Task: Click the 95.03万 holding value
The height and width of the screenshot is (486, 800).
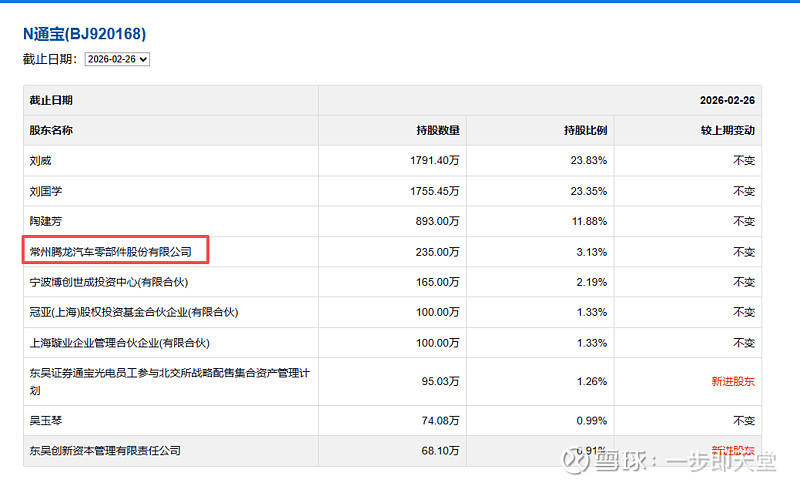Action: coord(440,381)
